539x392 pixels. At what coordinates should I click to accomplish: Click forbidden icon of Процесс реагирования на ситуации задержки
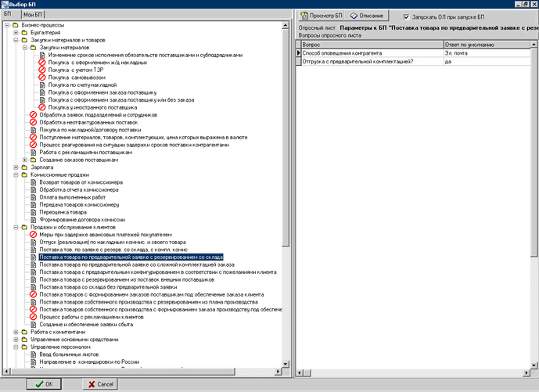[33, 145]
